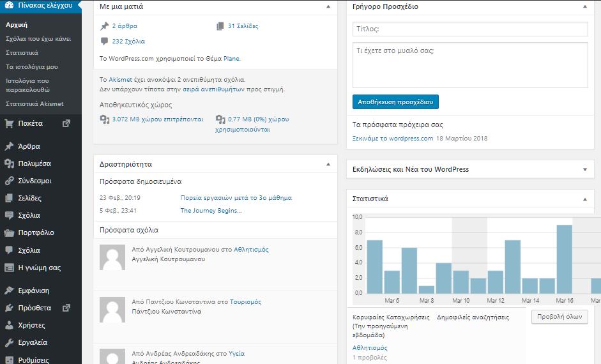Click the user icon beside Χρήστες
Viewport: 601px width, 364px height.
(x=9, y=325)
